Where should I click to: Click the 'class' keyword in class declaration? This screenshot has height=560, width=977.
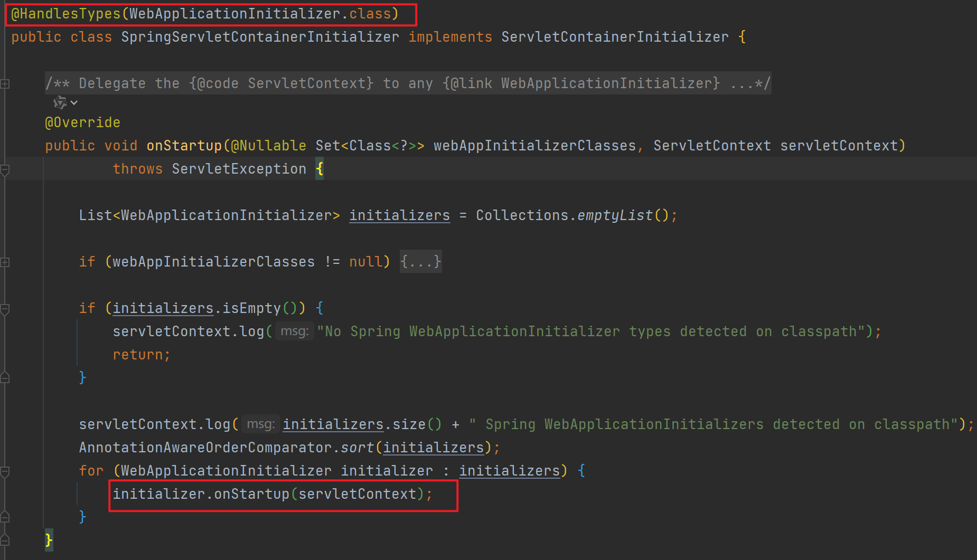91,37
